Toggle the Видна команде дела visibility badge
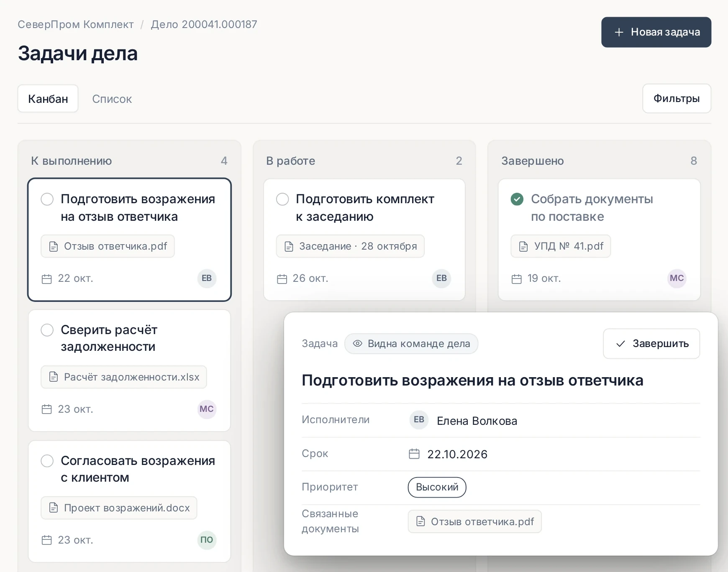The width and height of the screenshot is (728, 572). click(x=411, y=344)
